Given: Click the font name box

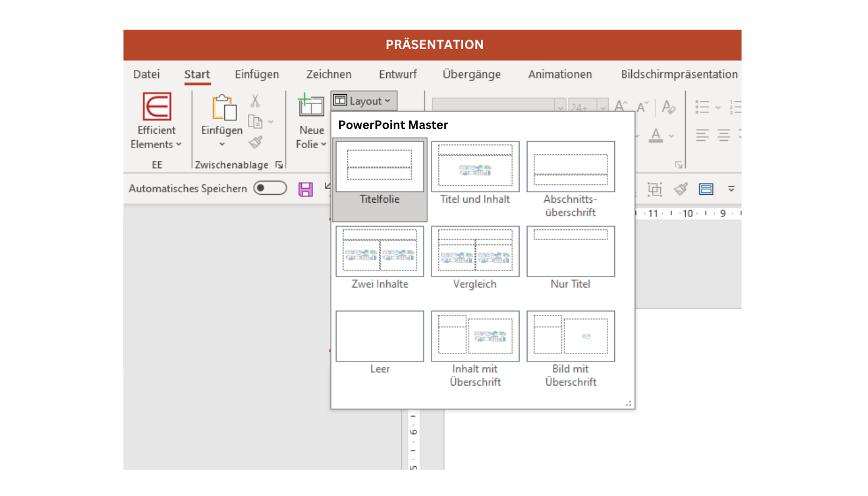Looking at the screenshot, I should (x=494, y=107).
